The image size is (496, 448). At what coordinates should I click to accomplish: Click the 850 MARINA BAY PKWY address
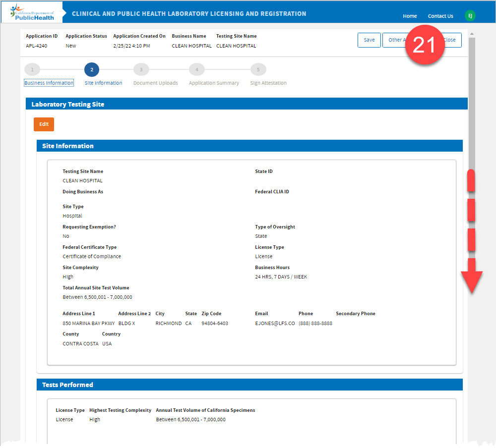point(89,324)
